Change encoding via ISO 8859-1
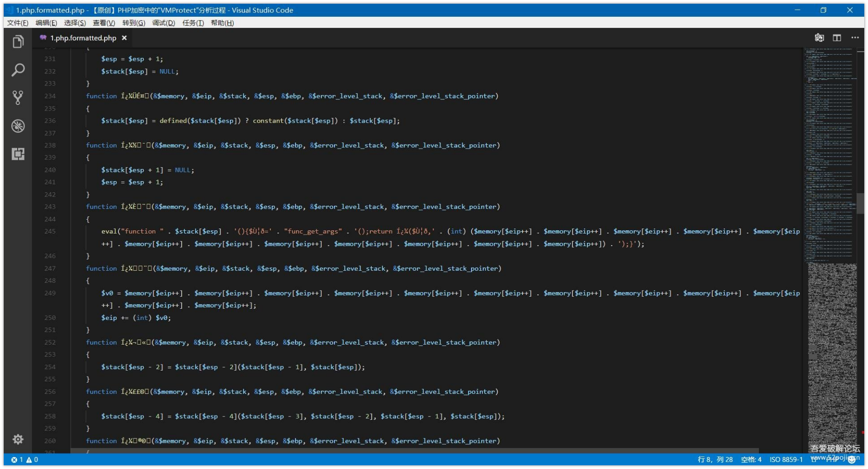The image size is (868, 469). point(786,460)
